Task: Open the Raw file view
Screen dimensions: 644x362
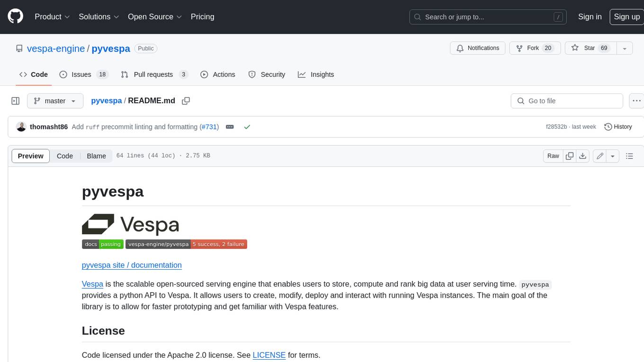Action: (553, 156)
